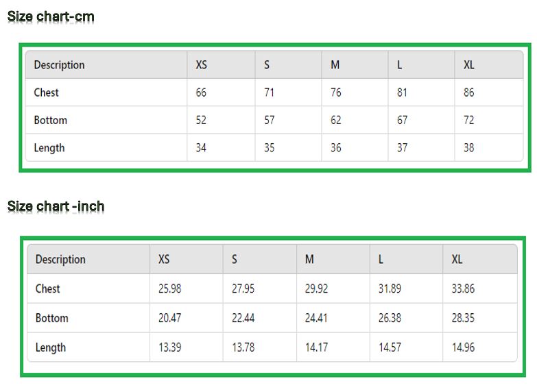537x392 pixels.
Task: Select the chest value 86 cell
Action: [x=468, y=93]
